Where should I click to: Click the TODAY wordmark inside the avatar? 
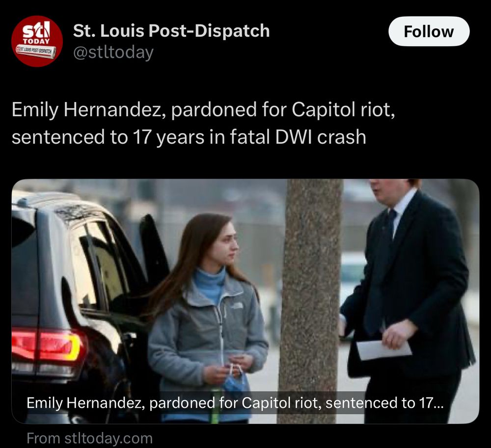(x=37, y=41)
